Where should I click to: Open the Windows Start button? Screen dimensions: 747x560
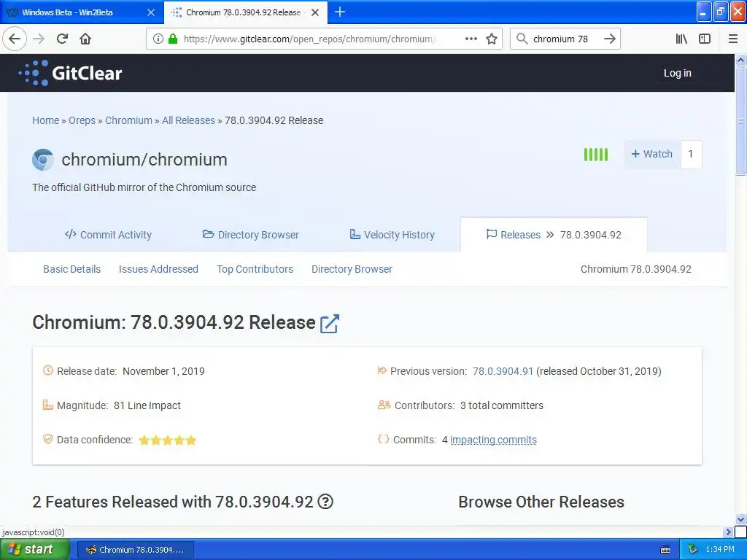(34, 550)
